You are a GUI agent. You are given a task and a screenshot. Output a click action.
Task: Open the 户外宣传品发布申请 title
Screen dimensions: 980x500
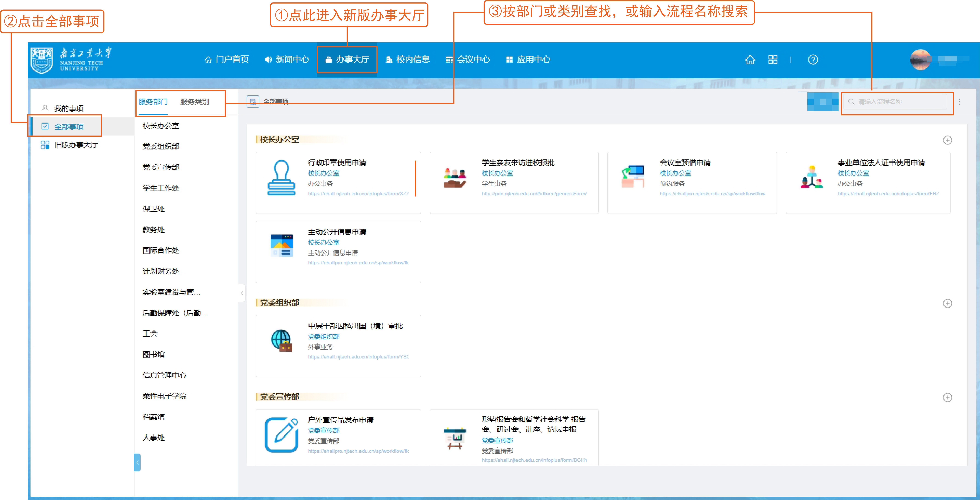pyautogui.click(x=341, y=420)
